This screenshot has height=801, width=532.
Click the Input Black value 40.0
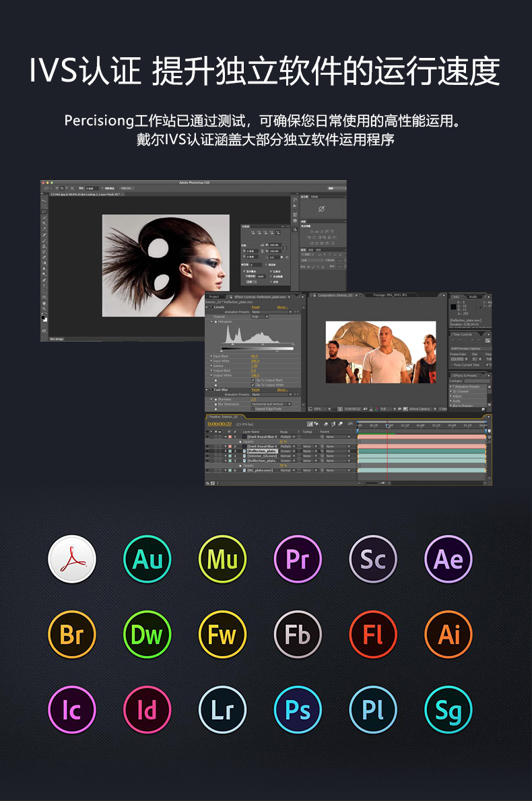(x=255, y=356)
